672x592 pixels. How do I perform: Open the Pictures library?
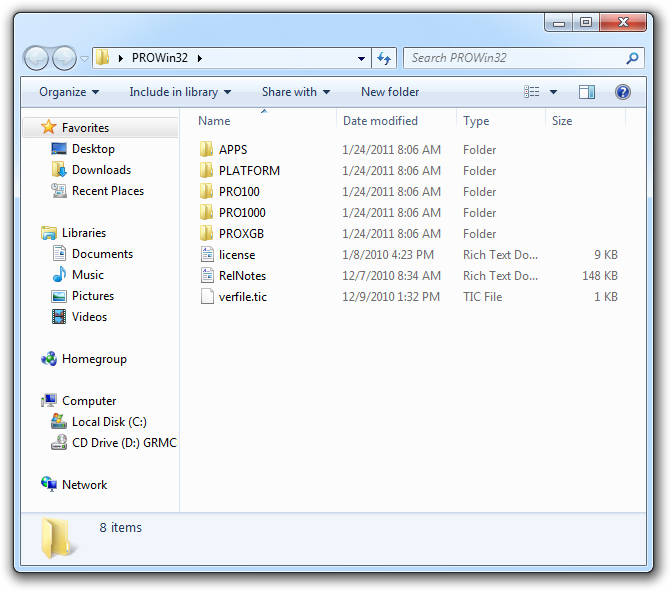pyautogui.click(x=82, y=296)
